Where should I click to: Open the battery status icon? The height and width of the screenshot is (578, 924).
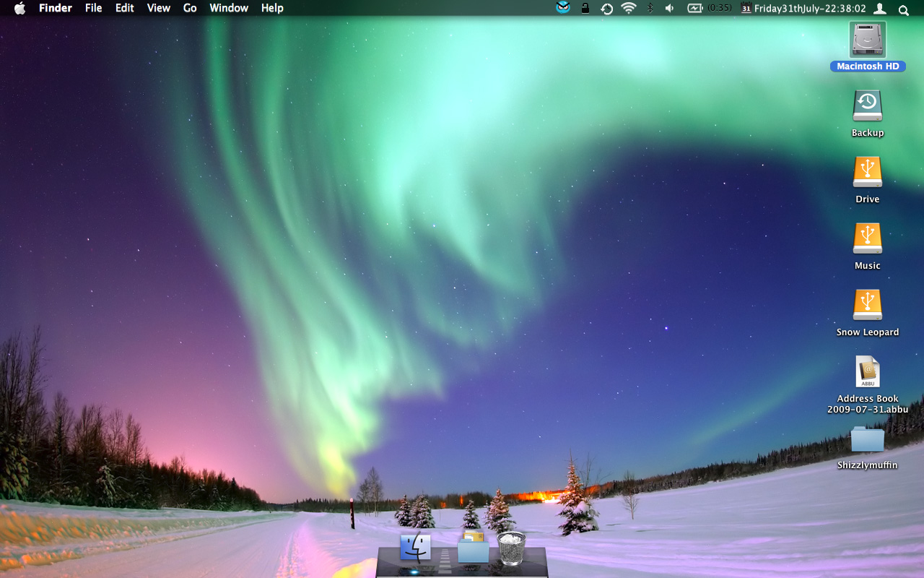coord(695,8)
